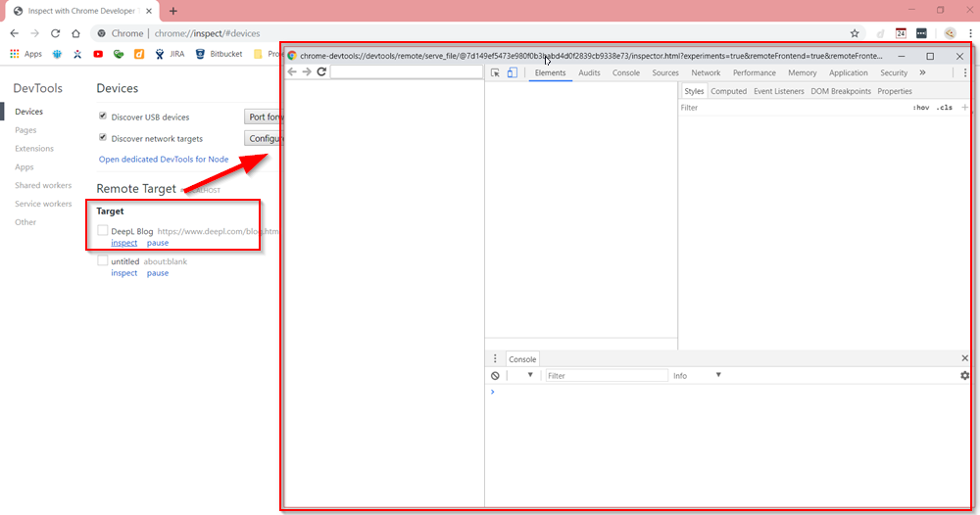
Task: Toggle the :hov element state button
Action: 920,108
